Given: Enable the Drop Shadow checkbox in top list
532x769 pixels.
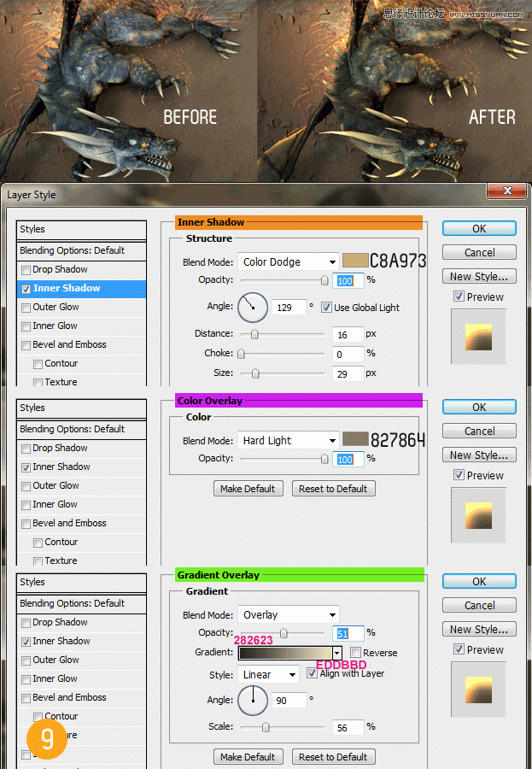Looking at the screenshot, I should pyautogui.click(x=26, y=270).
